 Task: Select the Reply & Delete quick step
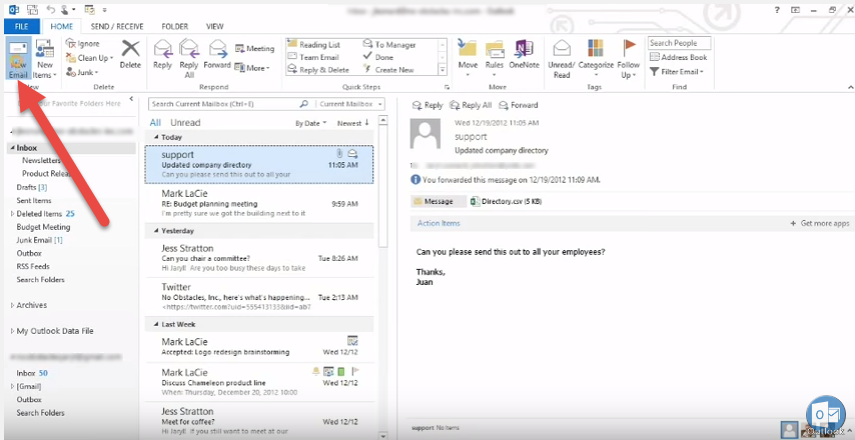click(318, 70)
